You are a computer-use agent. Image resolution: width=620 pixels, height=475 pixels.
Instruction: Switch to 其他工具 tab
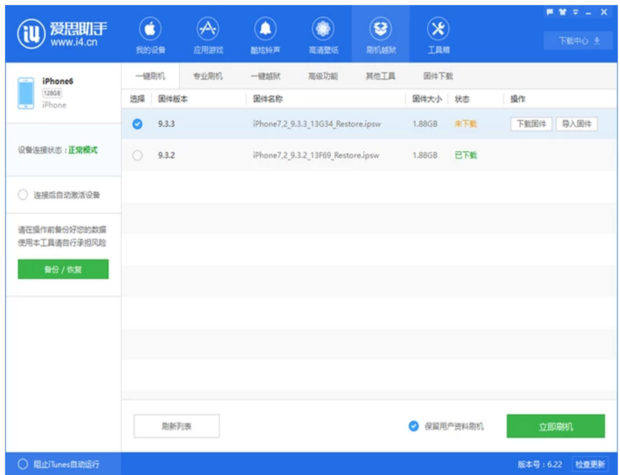380,76
